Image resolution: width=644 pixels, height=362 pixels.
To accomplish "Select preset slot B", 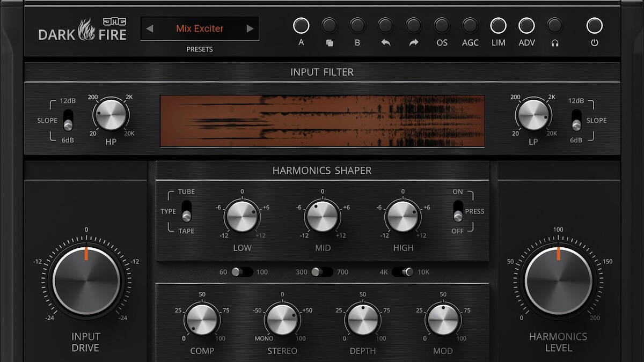I will click(357, 26).
